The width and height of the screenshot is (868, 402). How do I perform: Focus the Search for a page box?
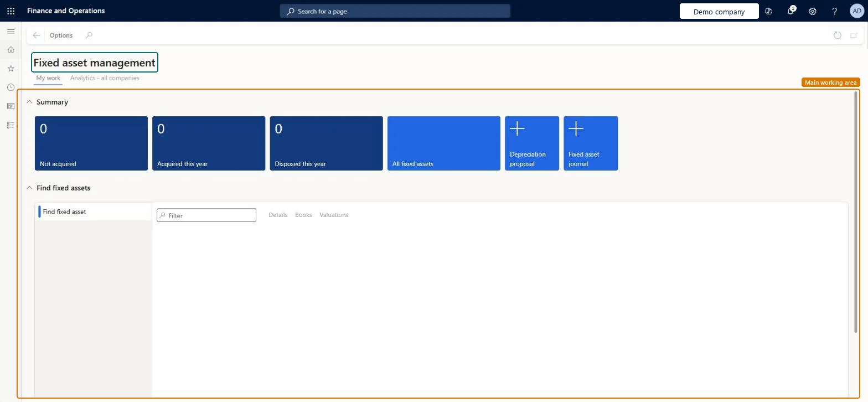click(x=395, y=11)
